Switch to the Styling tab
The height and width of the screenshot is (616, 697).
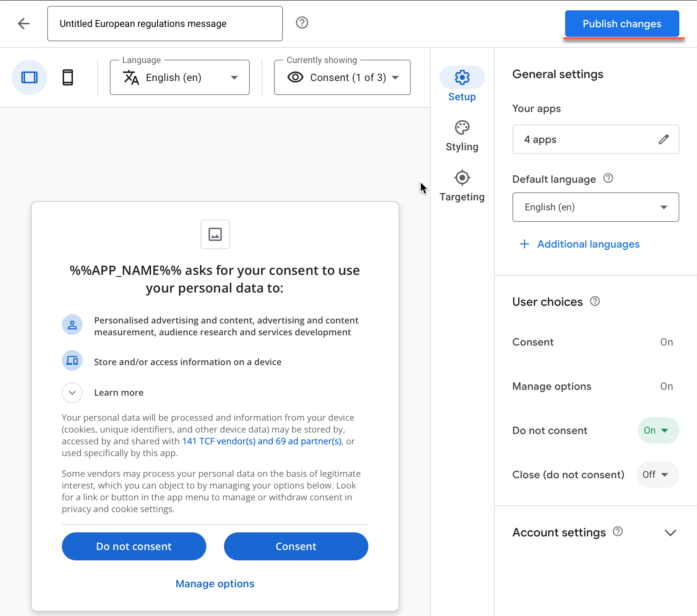pos(462,136)
